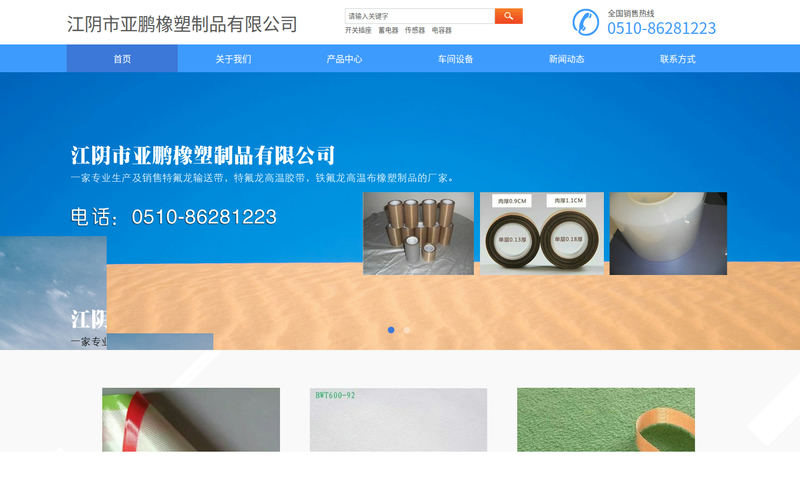Click banner image of brown tape rolls group
Viewport: 800px width, 500px height.
tap(418, 233)
